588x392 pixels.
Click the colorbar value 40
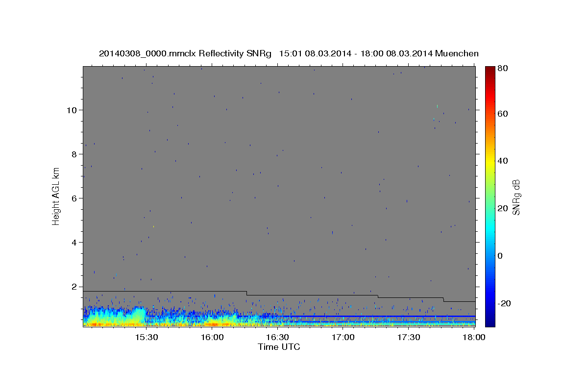(x=502, y=161)
